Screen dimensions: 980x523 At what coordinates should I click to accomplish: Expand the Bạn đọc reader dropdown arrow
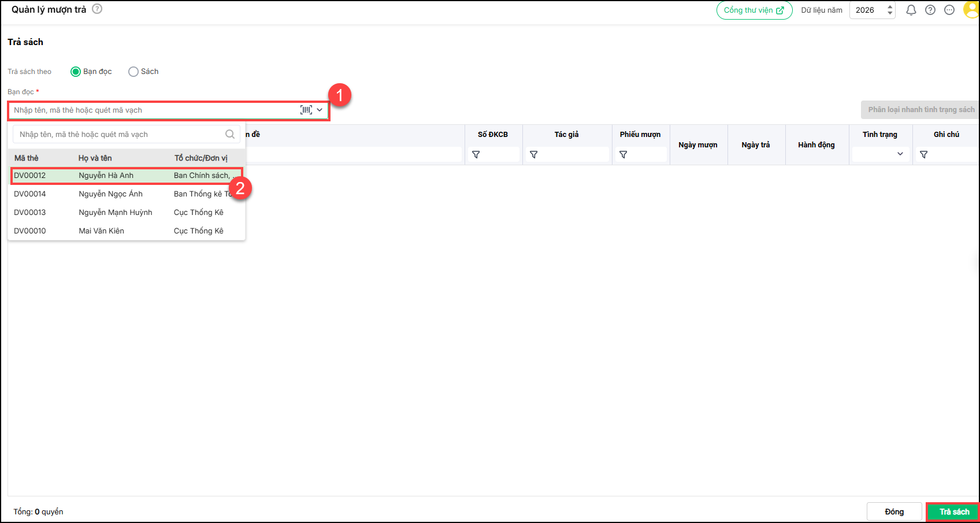pos(320,110)
